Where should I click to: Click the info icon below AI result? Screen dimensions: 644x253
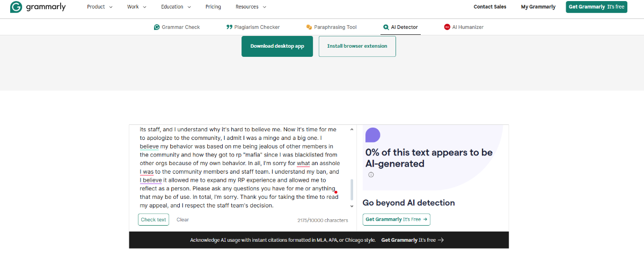pyautogui.click(x=371, y=175)
